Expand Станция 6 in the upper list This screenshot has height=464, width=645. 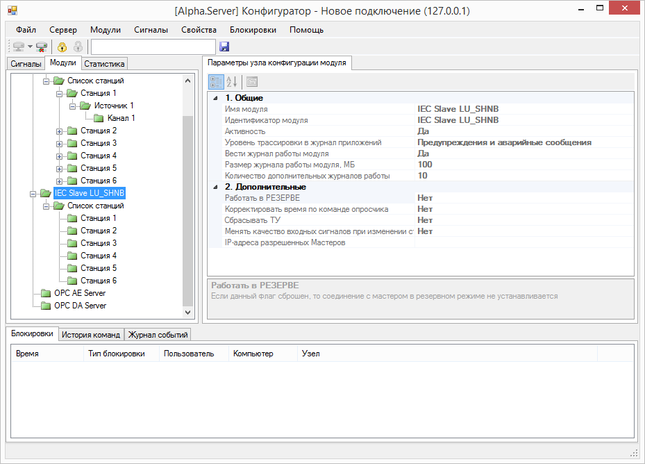click(x=60, y=181)
